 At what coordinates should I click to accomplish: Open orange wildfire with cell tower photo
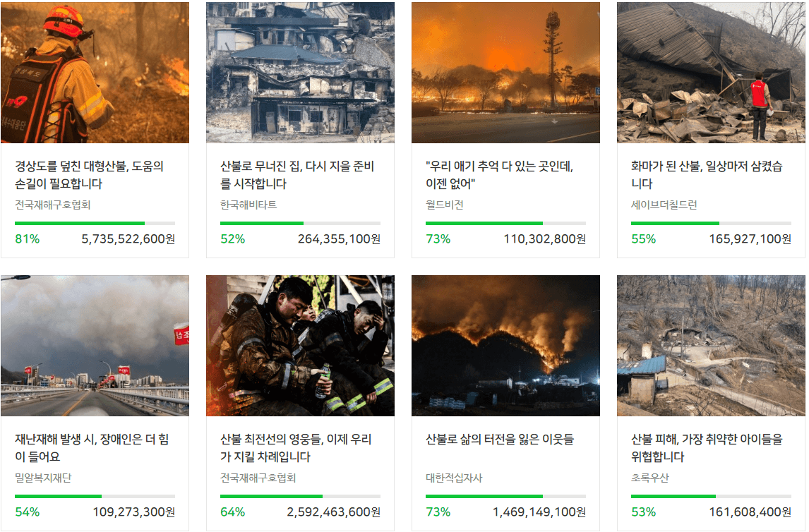[505, 73]
